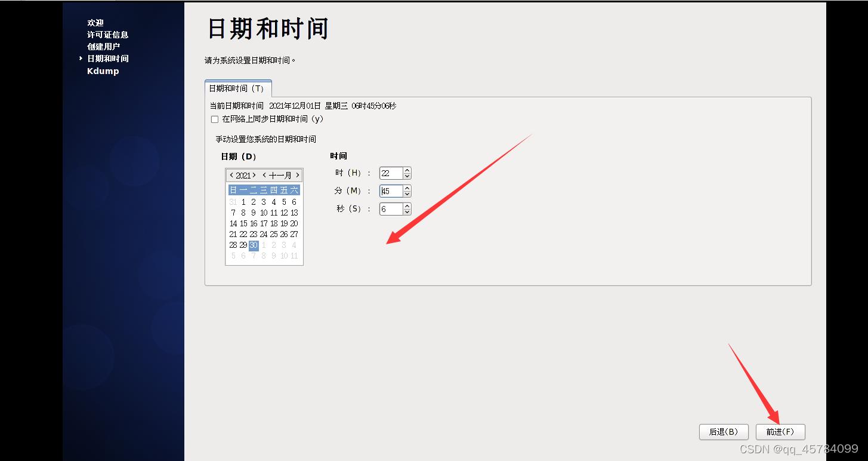This screenshot has height=461, width=868.
Task: Increase the 秒 (S) second value
Action: 407,206
